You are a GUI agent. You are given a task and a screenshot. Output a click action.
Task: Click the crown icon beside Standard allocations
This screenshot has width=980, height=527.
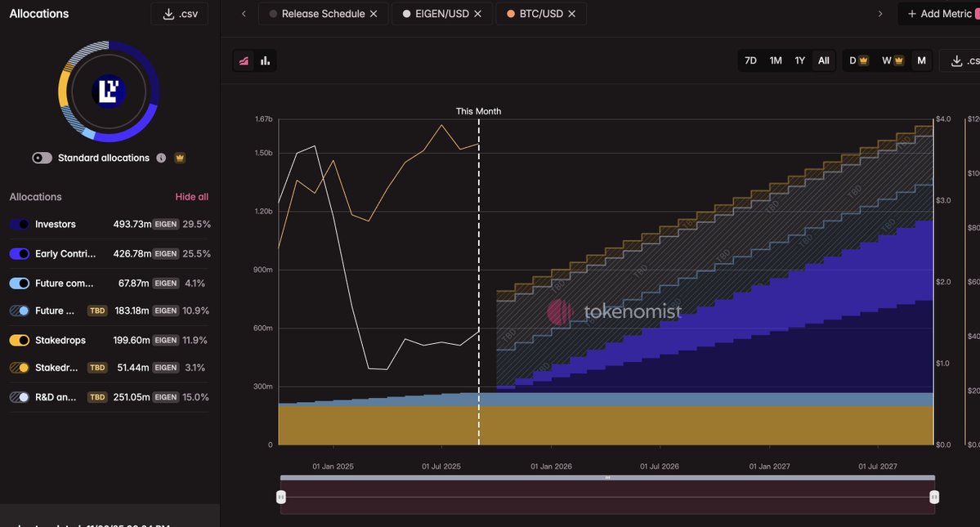coord(180,158)
